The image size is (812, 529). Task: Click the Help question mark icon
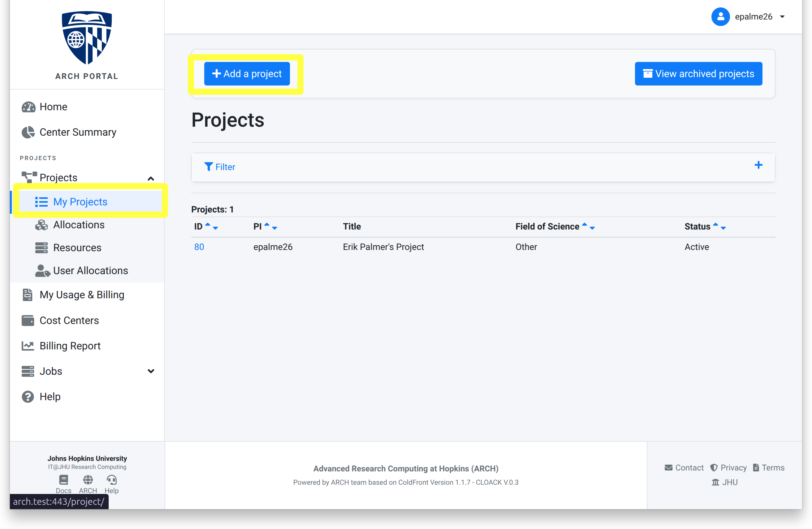pos(28,396)
